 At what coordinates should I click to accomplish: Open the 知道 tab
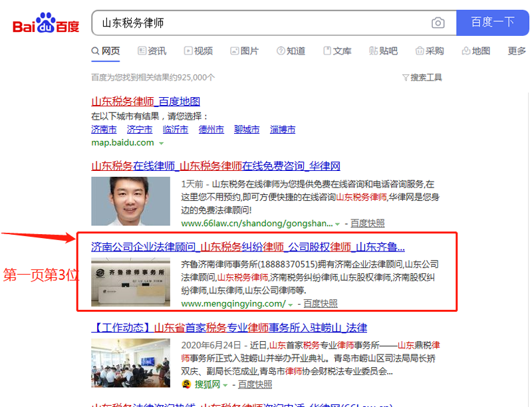pyautogui.click(x=291, y=51)
